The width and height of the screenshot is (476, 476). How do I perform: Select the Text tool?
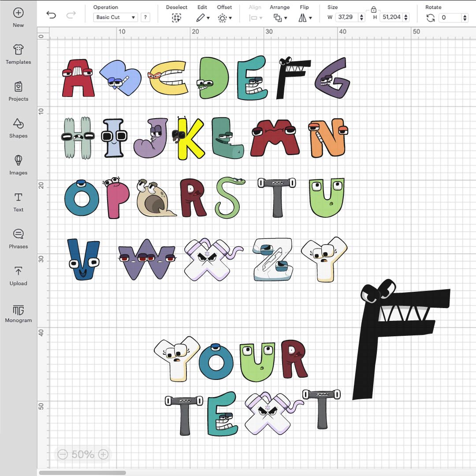point(18,197)
